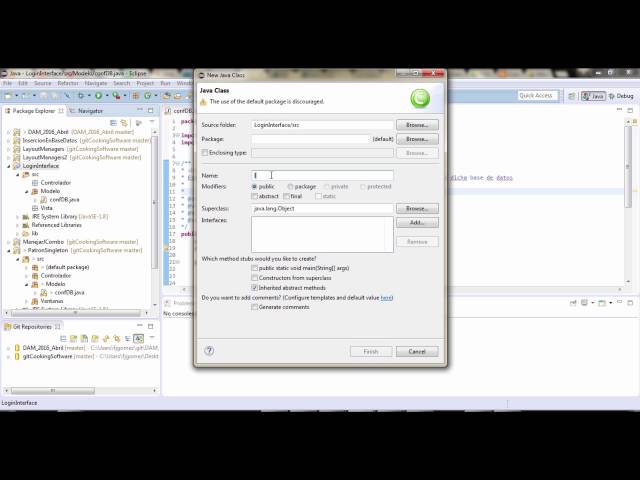Click the 'here' link for templates configuration

386,298
